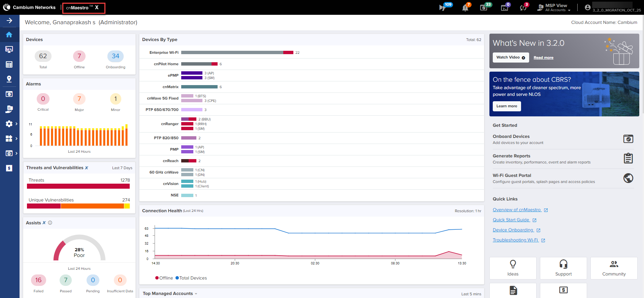This screenshot has width=644, height=298.
Task: Open the Quick Start Guide link
Action: [511, 220]
